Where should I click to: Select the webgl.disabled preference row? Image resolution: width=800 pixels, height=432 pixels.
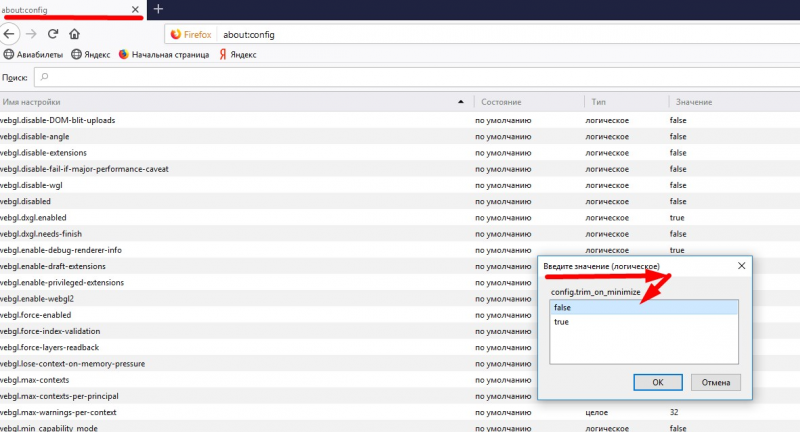pyautogui.click(x=400, y=201)
